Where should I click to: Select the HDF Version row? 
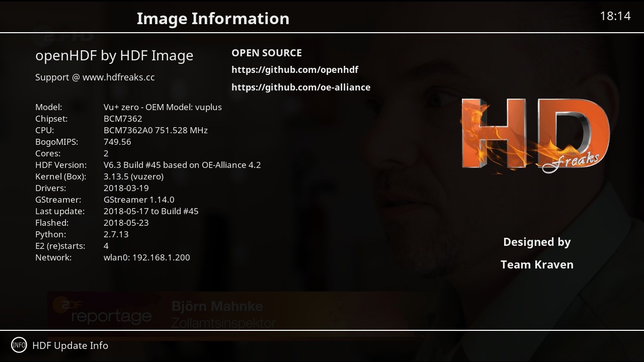click(x=148, y=165)
